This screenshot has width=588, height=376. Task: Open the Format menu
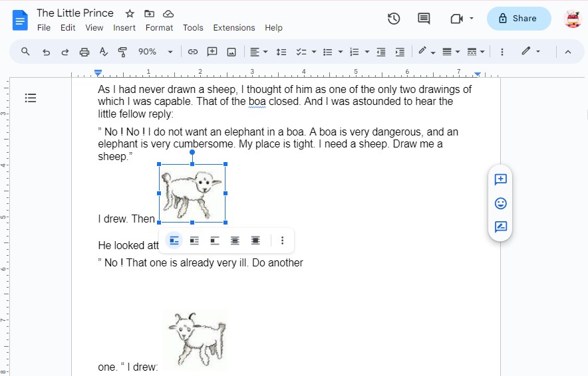(x=160, y=28)
